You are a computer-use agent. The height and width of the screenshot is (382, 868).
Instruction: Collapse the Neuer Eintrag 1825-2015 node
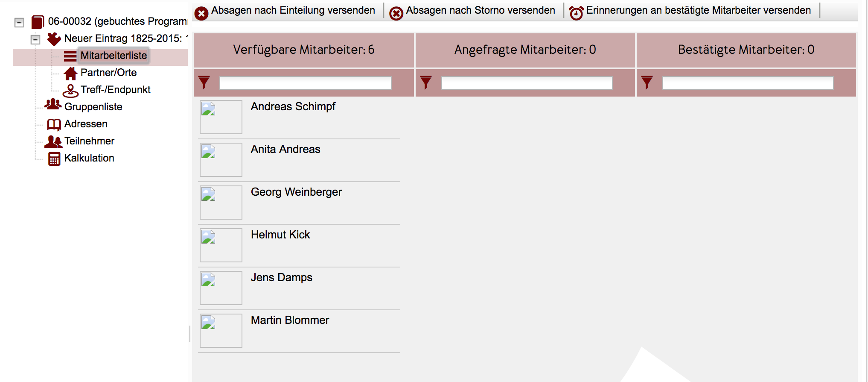pos(35,39)
